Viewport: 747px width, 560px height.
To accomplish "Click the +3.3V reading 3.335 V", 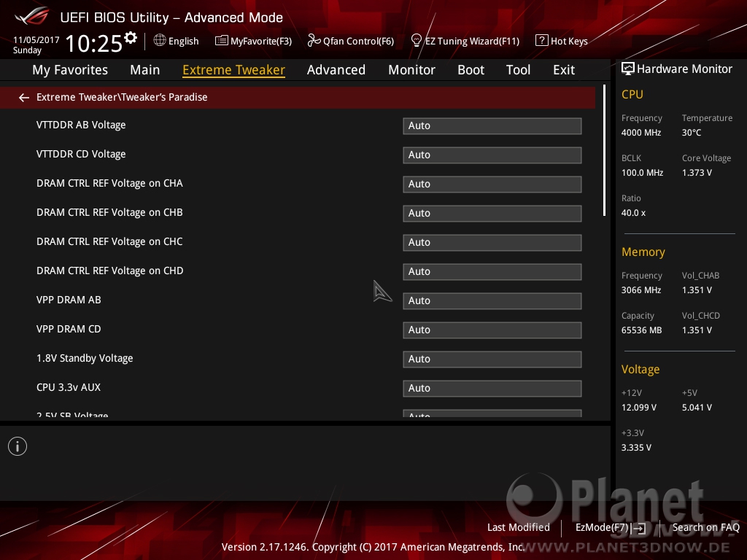I will (636, 447).
